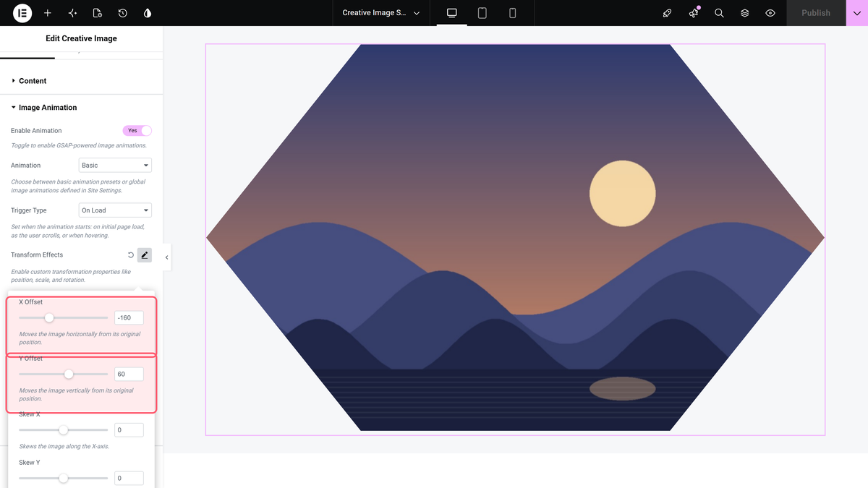Open the droplet site styles icon

(148, 13)
